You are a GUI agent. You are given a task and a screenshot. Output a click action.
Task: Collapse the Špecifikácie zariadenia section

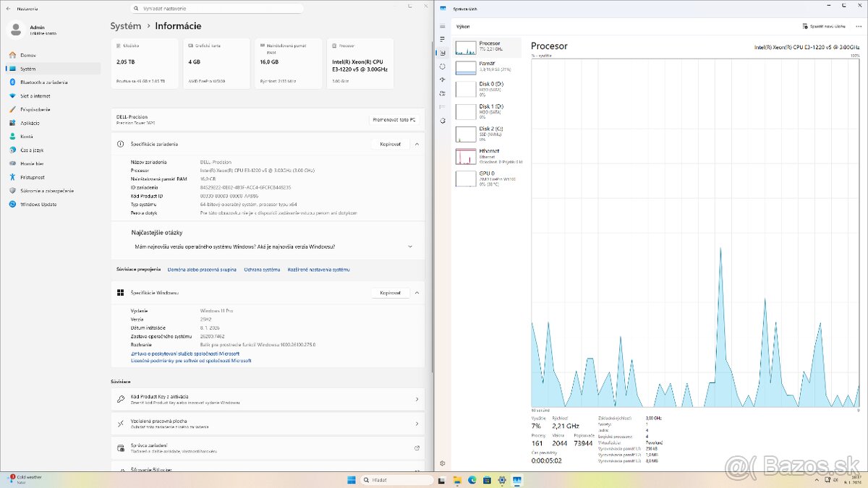(x=418, y=143)
